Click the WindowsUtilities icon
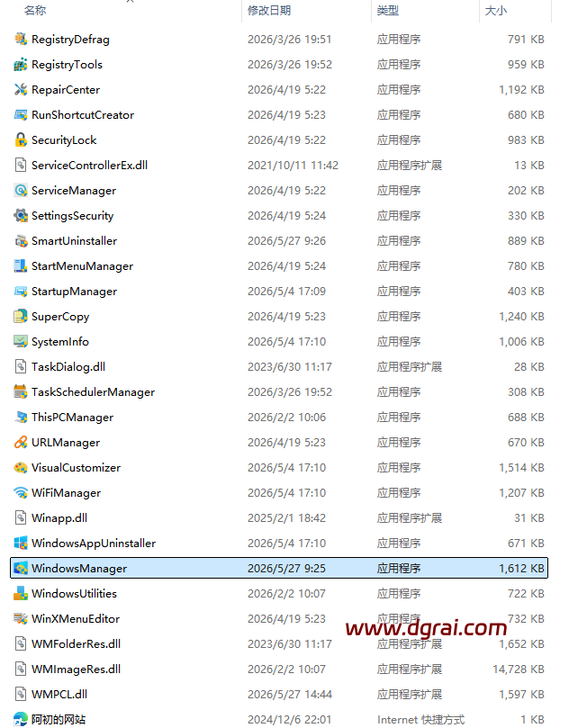This screenshot has width=578, height=728. click(21, 593)
